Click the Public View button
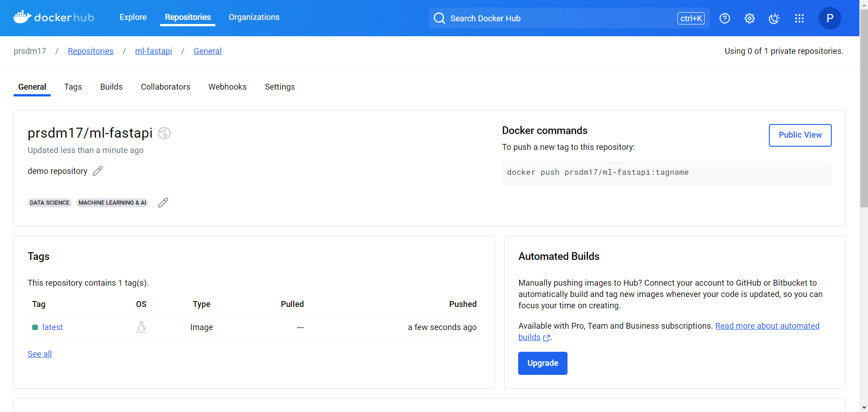The height and width of the screenshot is (412, 868). point(800,135)
